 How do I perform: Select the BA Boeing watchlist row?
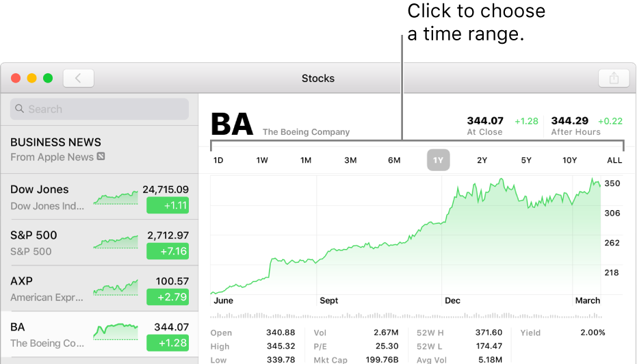(48, 334)
